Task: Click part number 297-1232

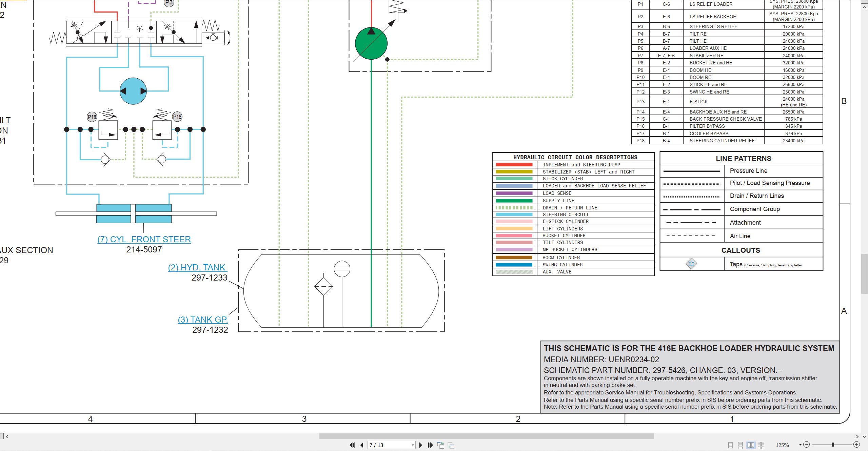Action: coord(210,330)
